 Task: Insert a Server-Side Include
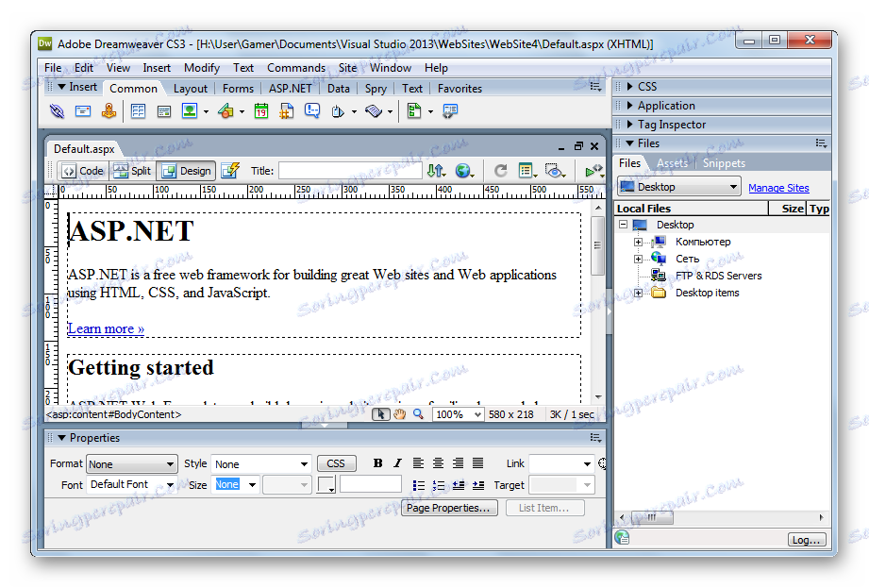pyautogui.click(x=287, y=111)
